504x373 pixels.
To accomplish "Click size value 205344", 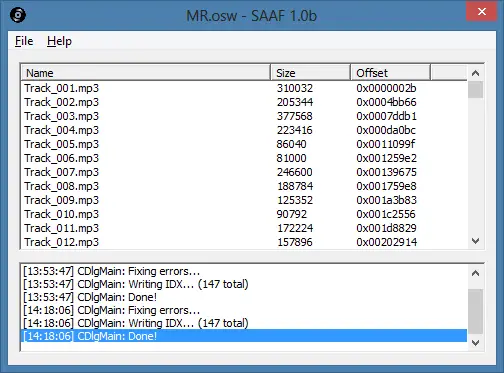I will click(295, 102).
